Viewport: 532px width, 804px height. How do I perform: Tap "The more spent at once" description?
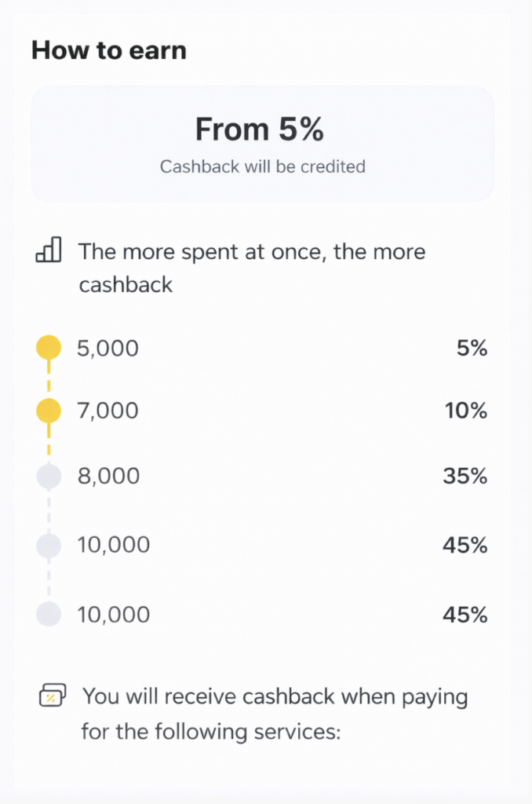coord(251,267)
